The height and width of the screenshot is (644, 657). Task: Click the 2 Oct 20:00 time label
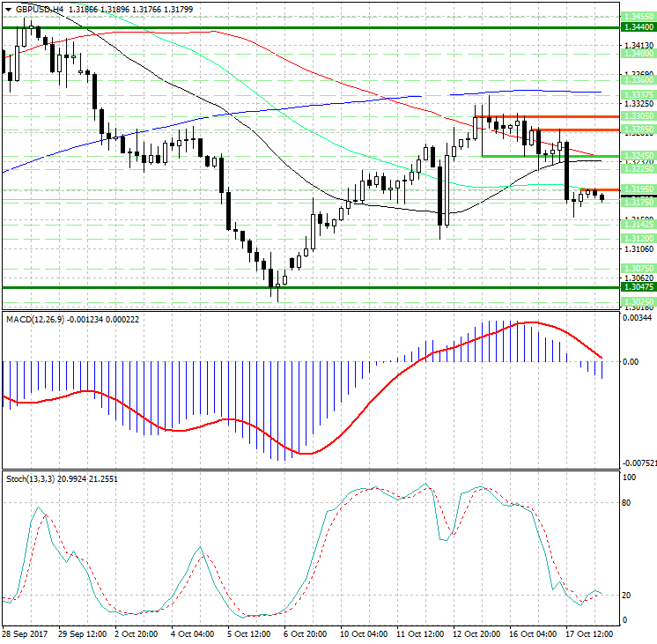coord(137,634)
